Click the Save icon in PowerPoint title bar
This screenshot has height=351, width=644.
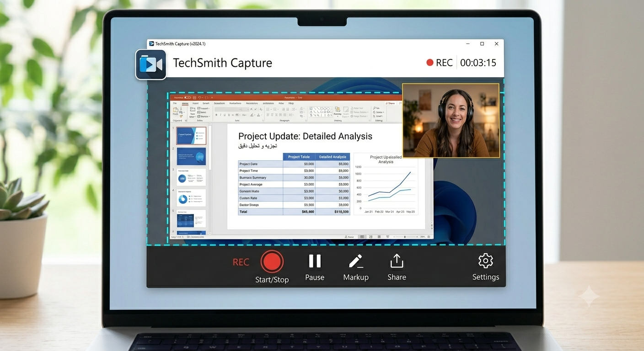click(194, 98)
